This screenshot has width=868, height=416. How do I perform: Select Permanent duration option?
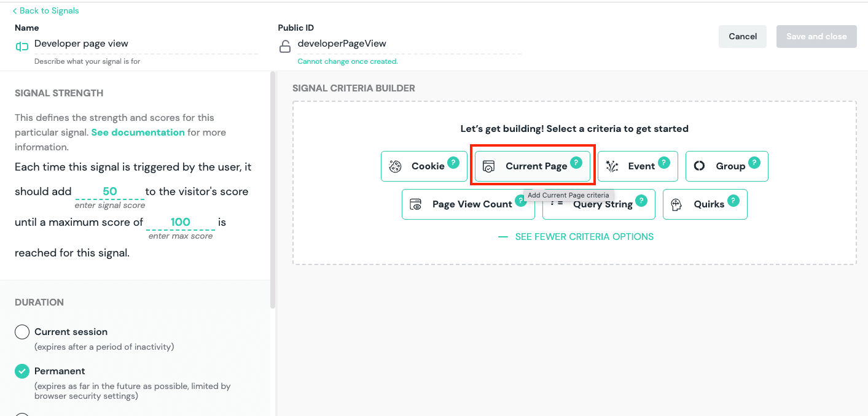pos(22,371)
